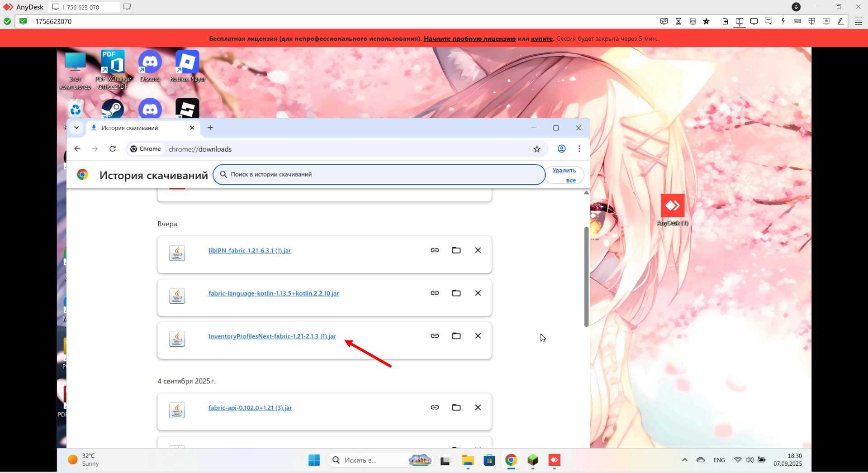
Task: Remove InventoryProfilesNext jar from downloads list
Action: coord(478,336)
